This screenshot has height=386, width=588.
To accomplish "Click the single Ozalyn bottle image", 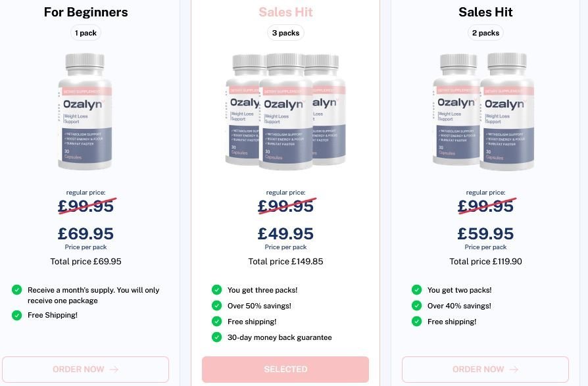I will click(86, 110).
